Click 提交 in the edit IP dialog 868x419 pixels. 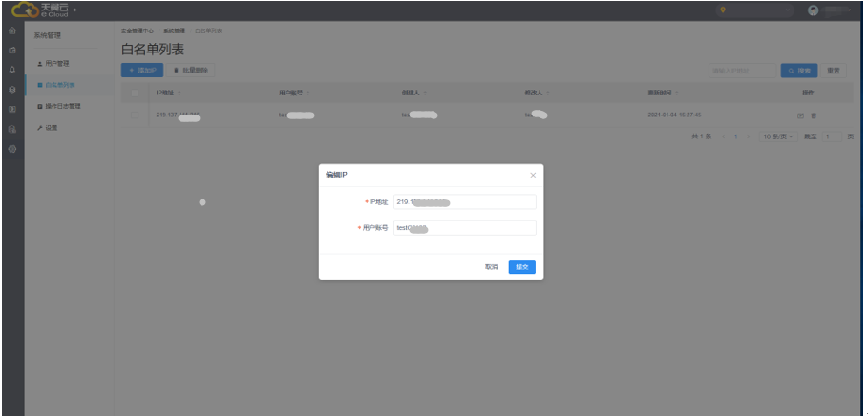[x=522, y=267]
